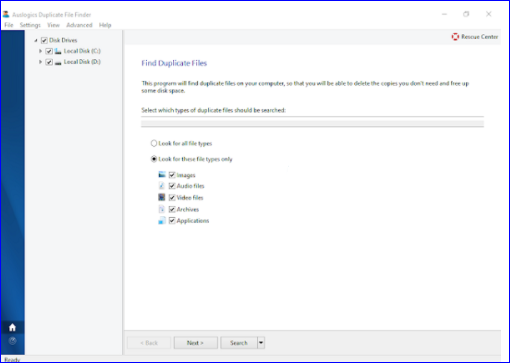Click the Archives label text
This screenshot has height=363, width=510.
point(188,209)
